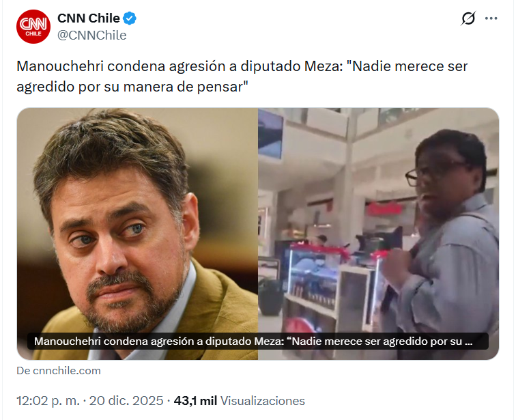Click the 20 dic. 2025 date
This screenshot has height=420, width=531.
pyautogui.click(x=126, y=401)
